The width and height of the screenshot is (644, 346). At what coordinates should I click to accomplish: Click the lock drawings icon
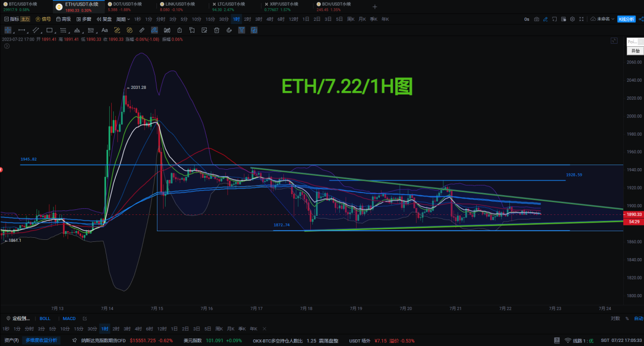179,30
